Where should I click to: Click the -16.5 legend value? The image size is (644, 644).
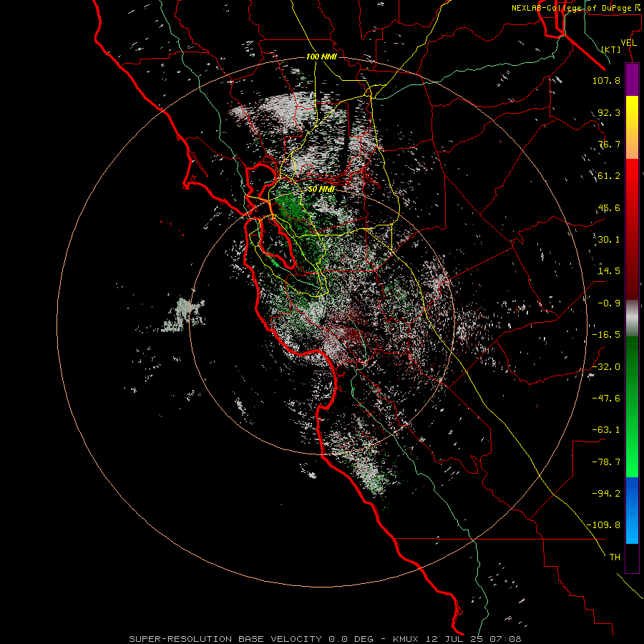[x=606, y=335]
